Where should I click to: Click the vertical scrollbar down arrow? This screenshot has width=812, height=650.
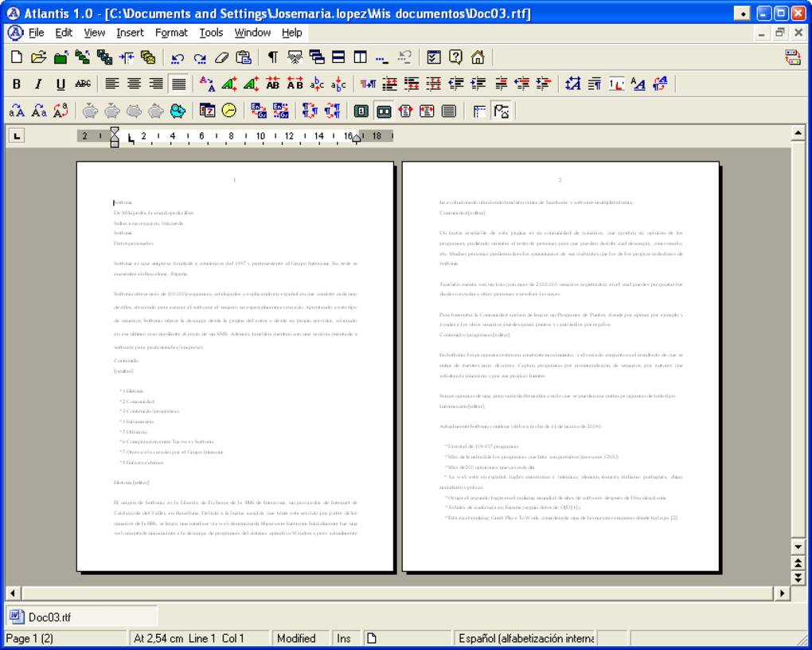point(798,546)
